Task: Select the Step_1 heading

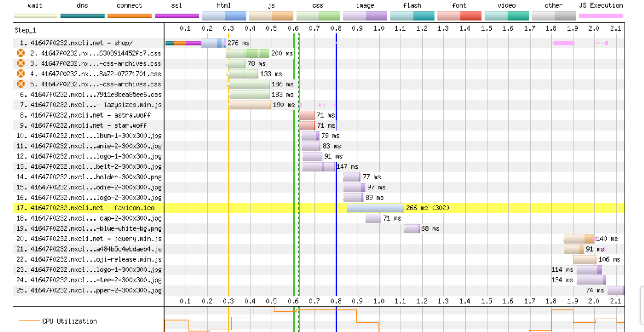Action: pyautogui.click(x=25, y=30)
